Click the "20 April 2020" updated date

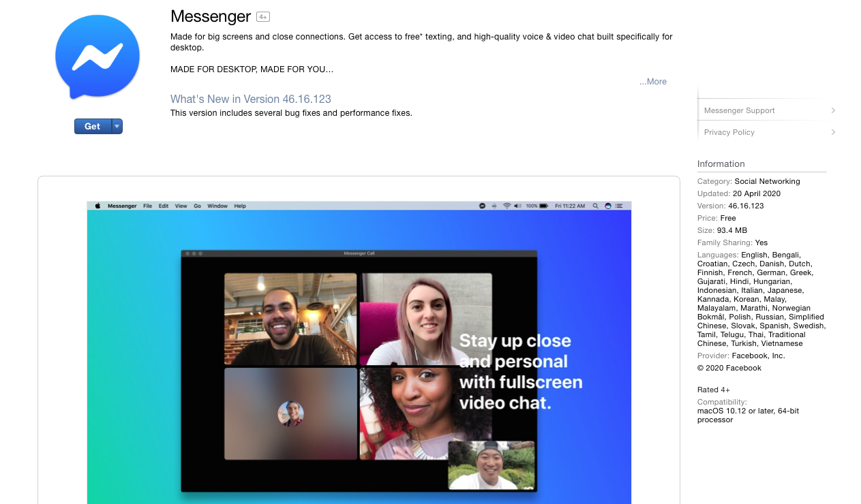(757, 194)
